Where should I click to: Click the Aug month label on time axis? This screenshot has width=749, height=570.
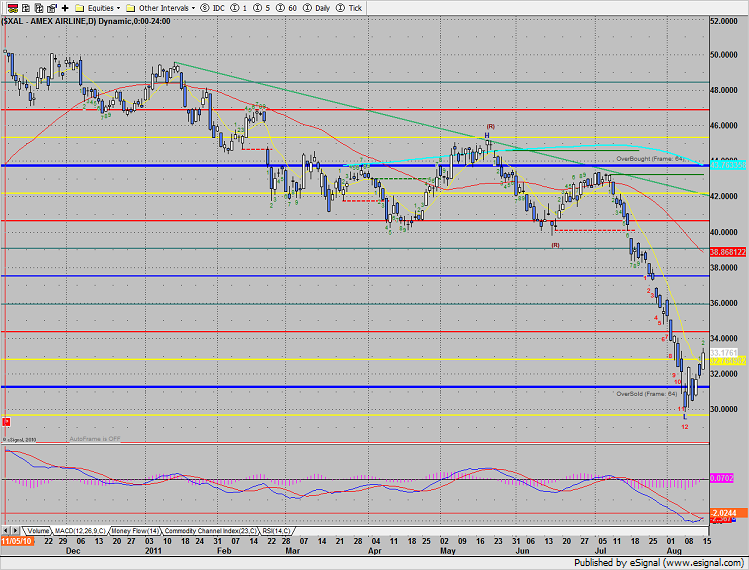tap(674, 551)
